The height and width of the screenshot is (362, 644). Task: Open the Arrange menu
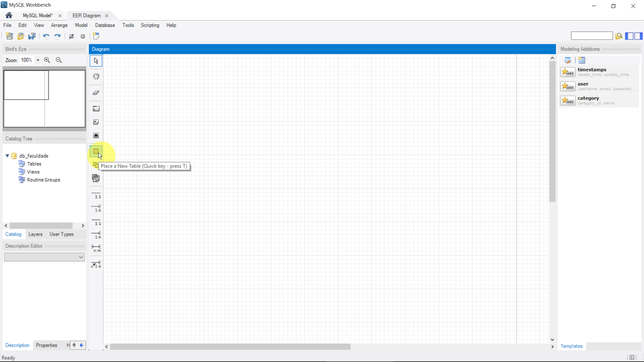tap(59, 25)
